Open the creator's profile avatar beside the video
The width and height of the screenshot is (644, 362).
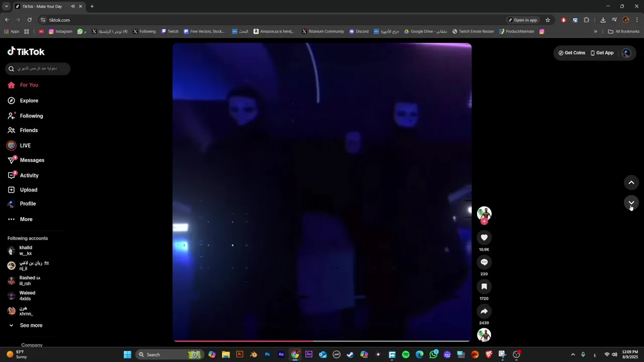[484, 213]
